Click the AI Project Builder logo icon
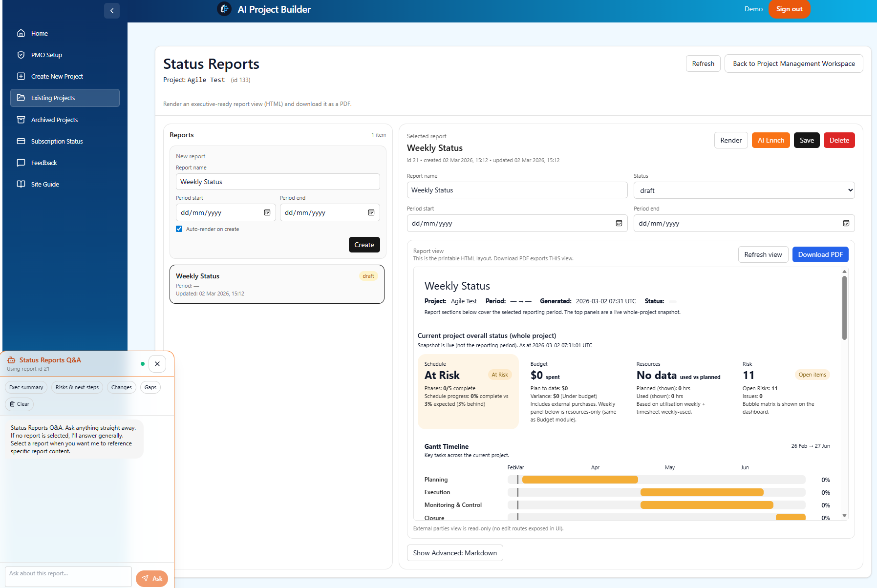This screenshot has height=588, width=877. (x=224, y=9)
